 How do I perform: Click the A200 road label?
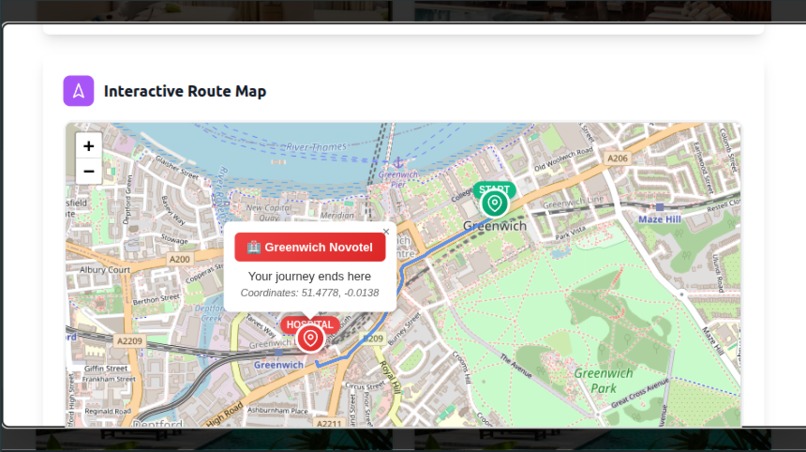[x=179, y=259]
